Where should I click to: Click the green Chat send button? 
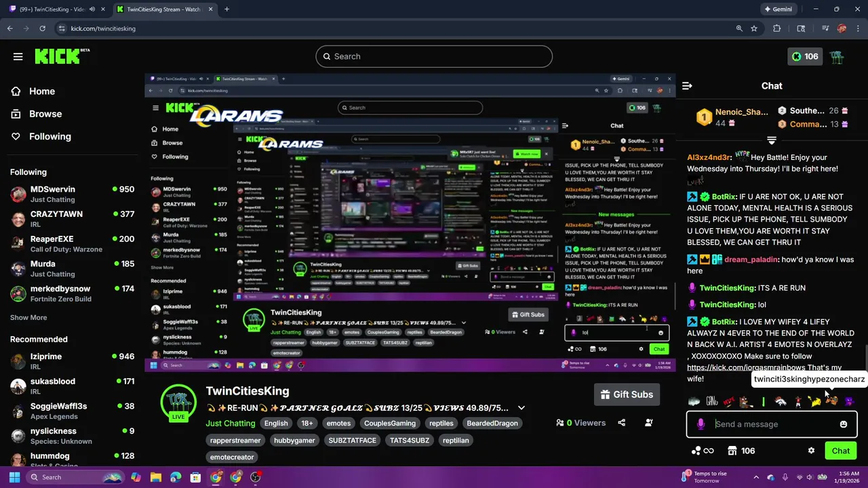pyautogui.click(x=841, y=451)
